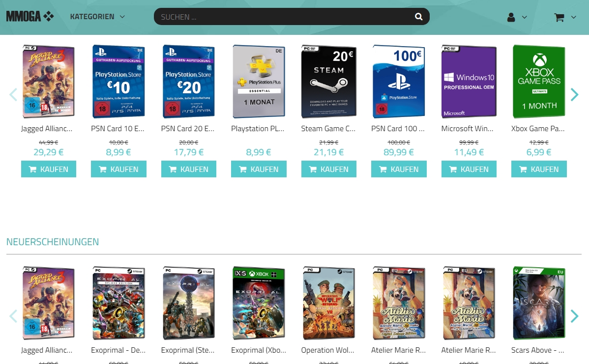Select the 21,19 € Steam card price

(x=329, y=152)
